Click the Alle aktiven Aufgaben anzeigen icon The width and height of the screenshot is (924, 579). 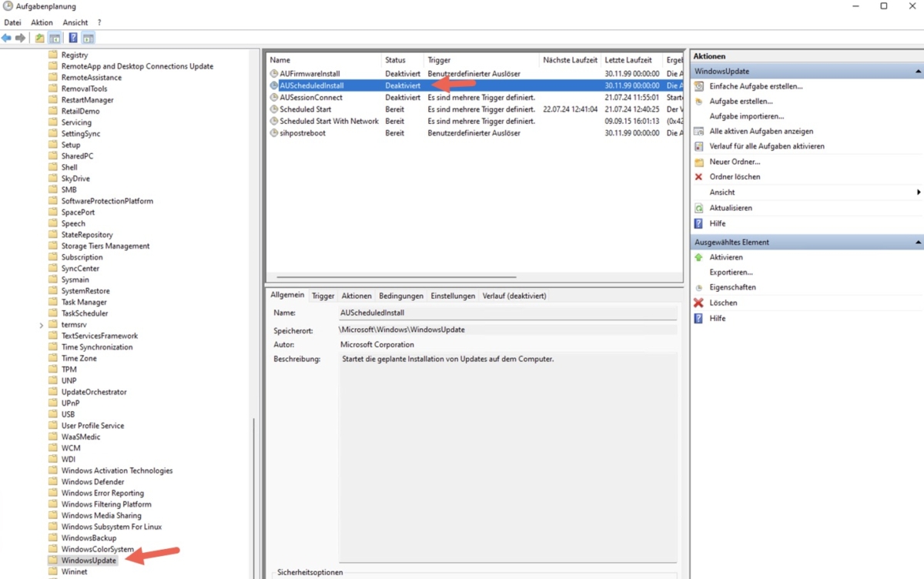click(699, 131)
